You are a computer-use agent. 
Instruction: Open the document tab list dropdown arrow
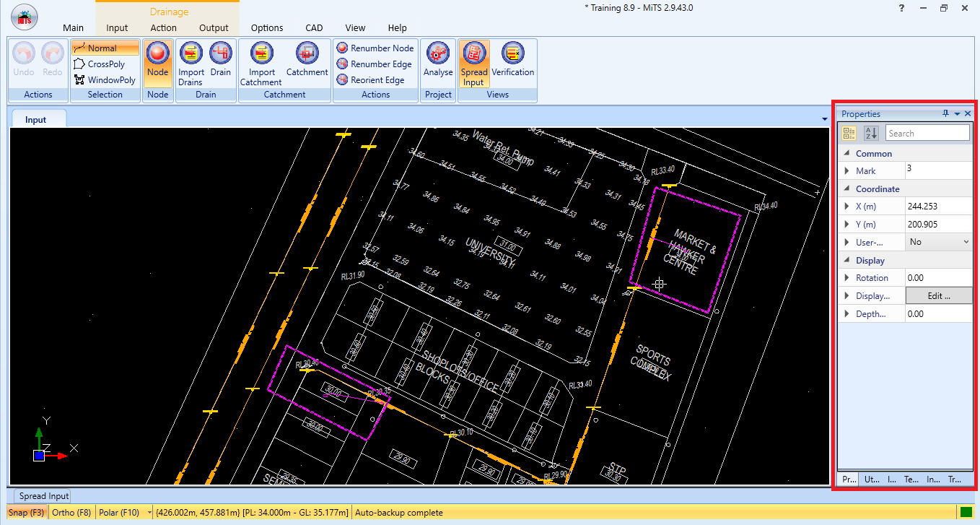coord(824,119)
